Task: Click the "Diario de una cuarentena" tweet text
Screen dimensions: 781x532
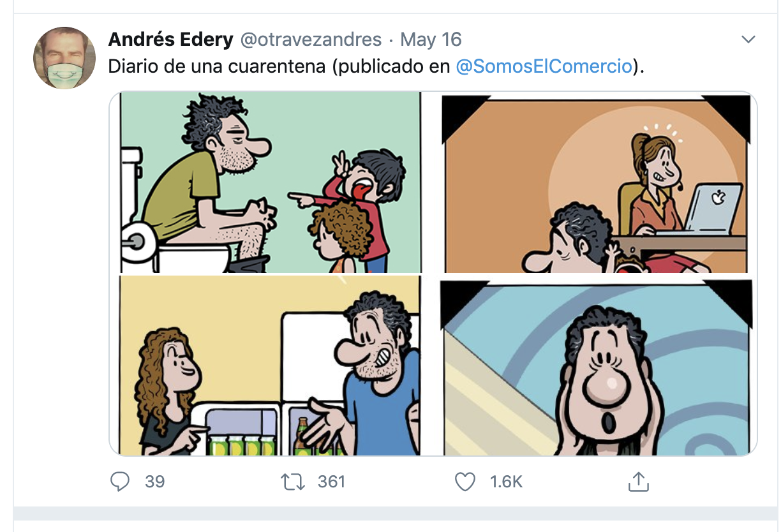Action: [217, 66]
